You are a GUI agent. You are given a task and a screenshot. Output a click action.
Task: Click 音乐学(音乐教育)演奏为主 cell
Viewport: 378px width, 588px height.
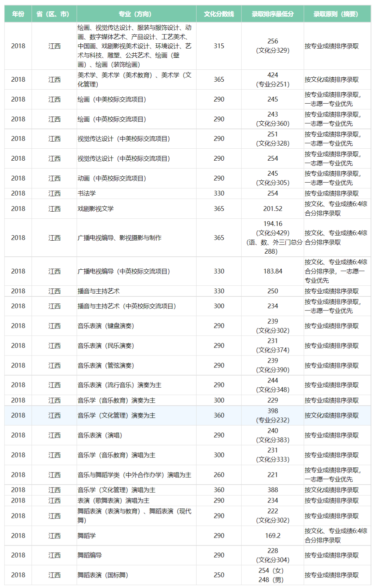[x=137, y=400]
